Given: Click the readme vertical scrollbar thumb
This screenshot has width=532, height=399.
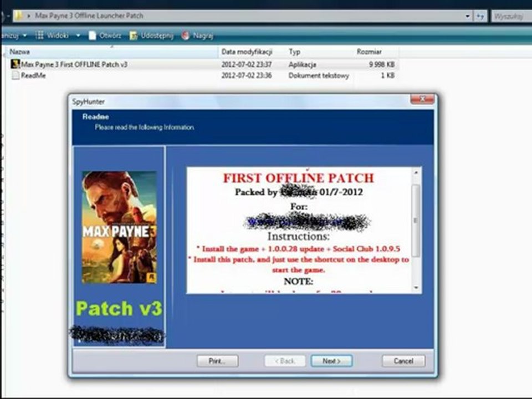Looking at the screenshot, I should [x=416, y=221].
